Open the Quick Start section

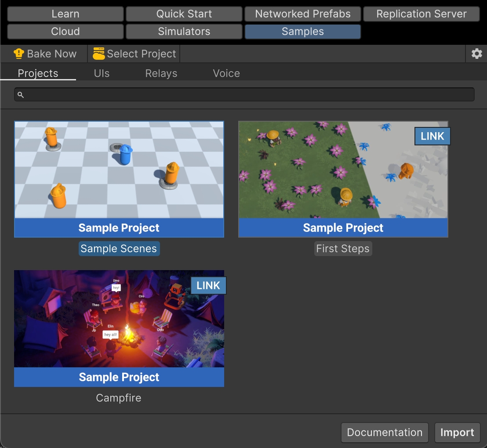184,14
